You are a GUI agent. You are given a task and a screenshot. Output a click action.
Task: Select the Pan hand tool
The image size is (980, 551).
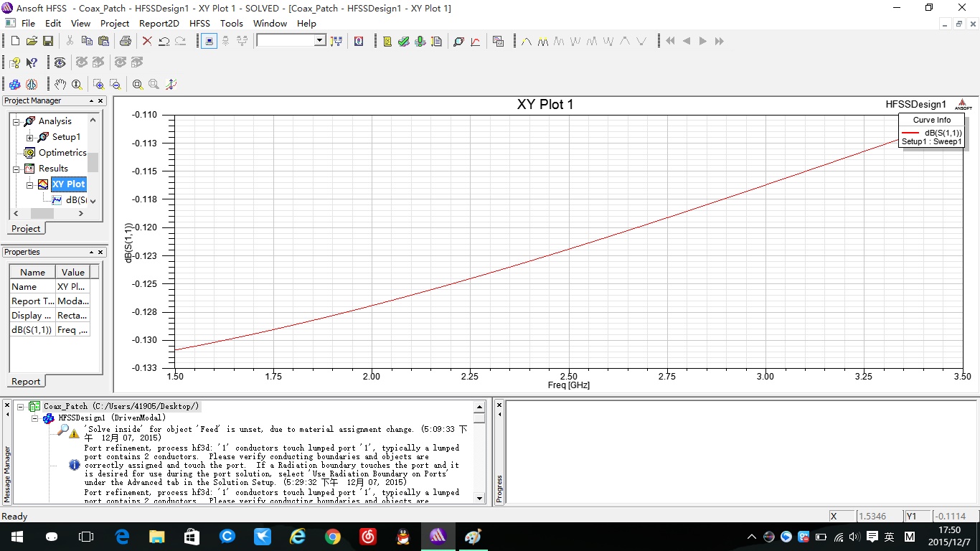60,84
